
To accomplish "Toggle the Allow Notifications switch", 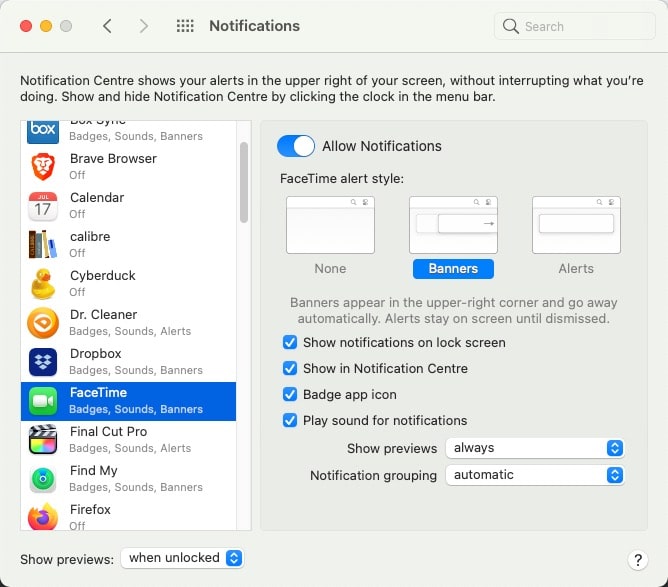I will pos(296,146).
